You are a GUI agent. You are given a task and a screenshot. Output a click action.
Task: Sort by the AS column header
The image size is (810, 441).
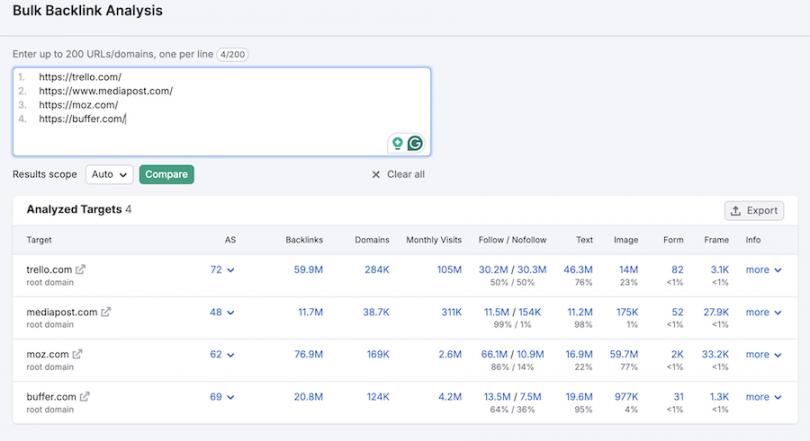coord(230,240)
